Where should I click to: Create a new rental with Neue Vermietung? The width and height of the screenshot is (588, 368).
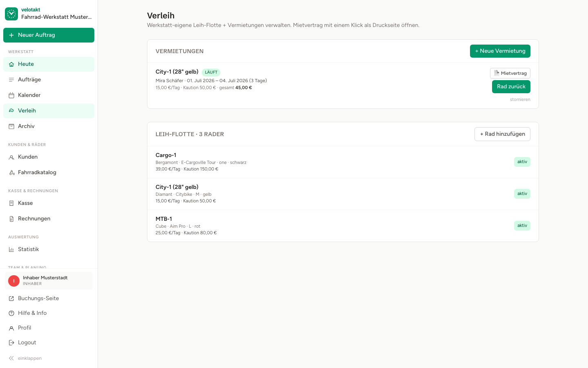point(500,51)
